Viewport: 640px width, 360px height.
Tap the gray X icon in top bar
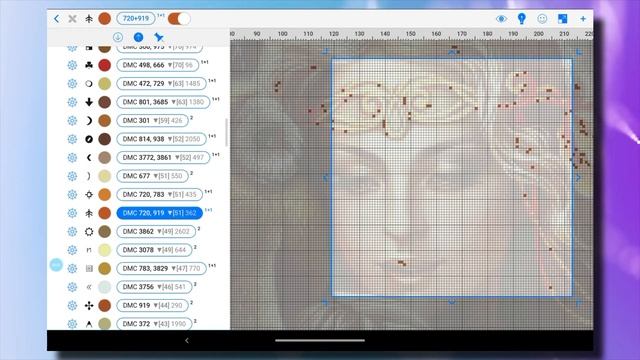coord(72,18)
